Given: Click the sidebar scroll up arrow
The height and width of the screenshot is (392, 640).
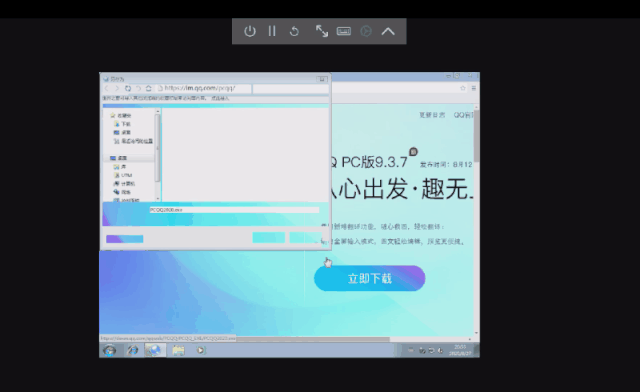Looking at the screenshot, I should 158,111.
